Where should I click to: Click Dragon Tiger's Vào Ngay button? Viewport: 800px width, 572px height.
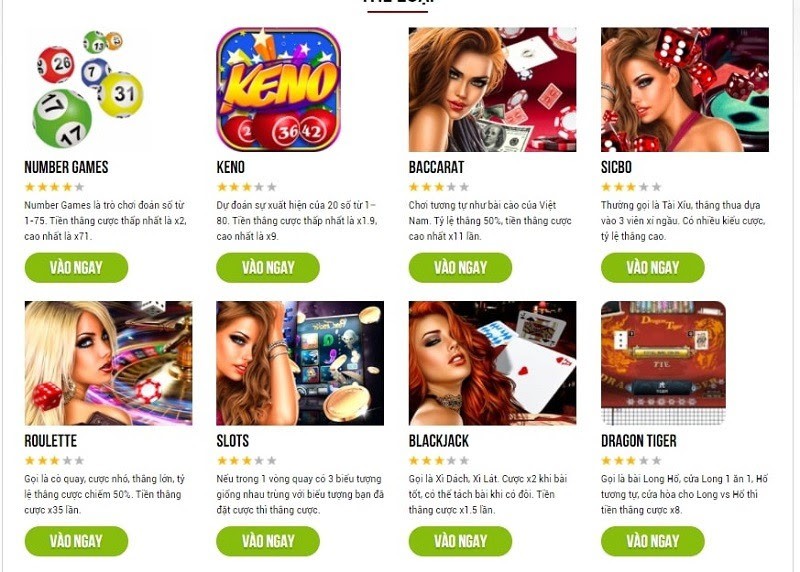(653, 541)
